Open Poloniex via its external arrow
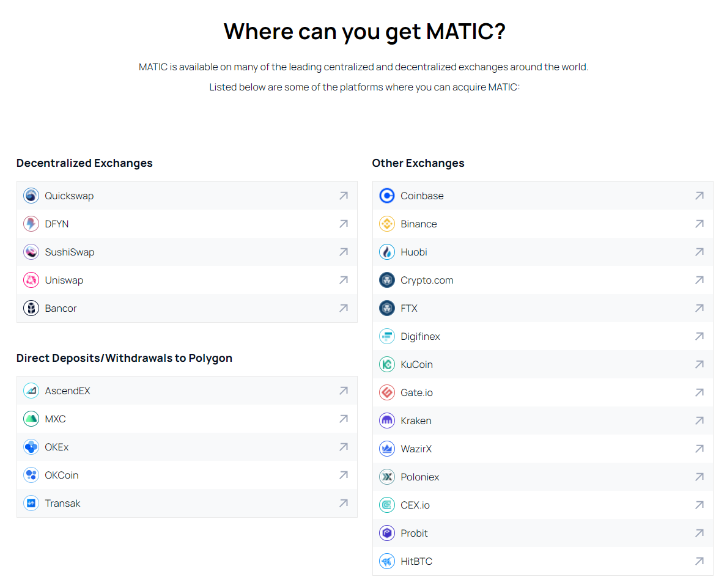This screenshot has height=588, width=727. (x=699, y=477)
